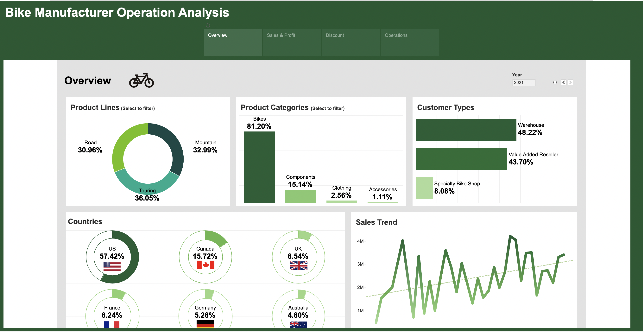644x332 pixels.
Task: Click the Australia flag icon
Action: 299,324
